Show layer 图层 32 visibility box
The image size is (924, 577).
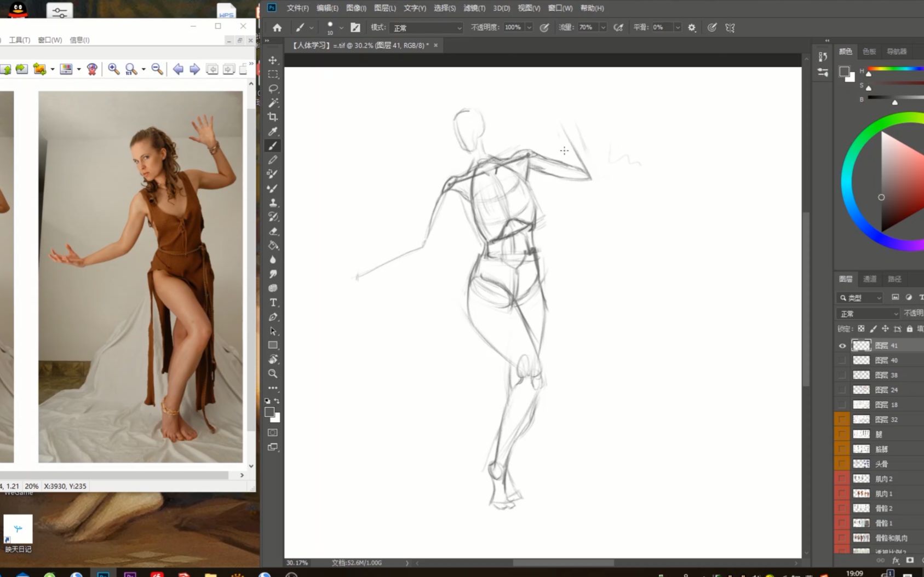[842, 419]
